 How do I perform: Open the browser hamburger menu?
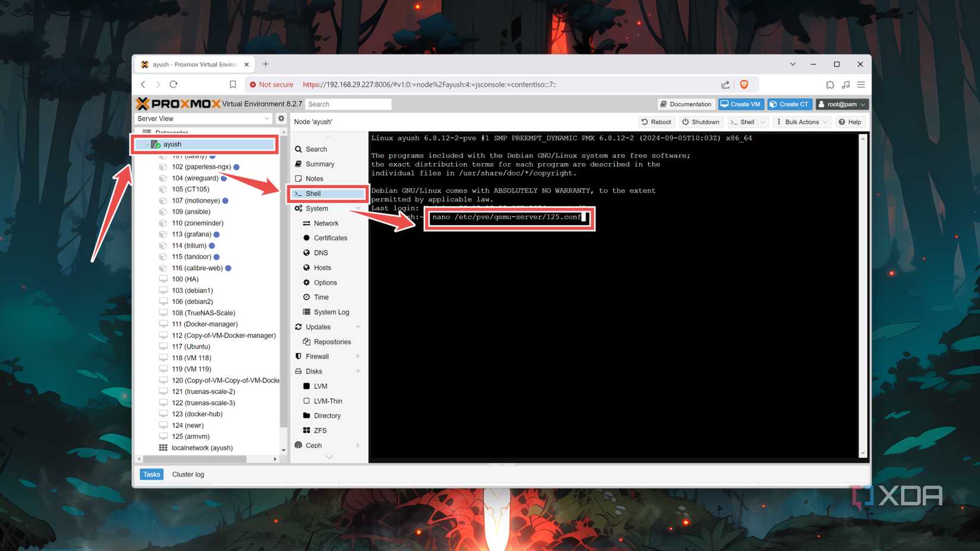click(861, 84)
